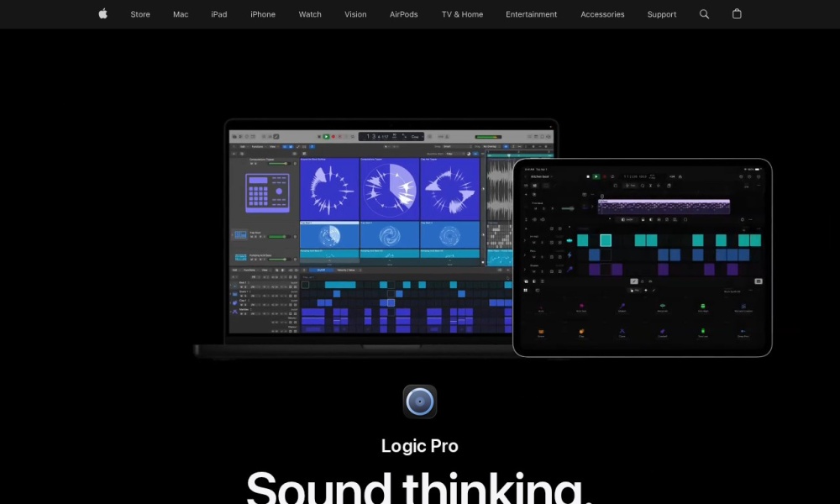Open the Mac menu item
Image resolution: width=840 pixels, height=504 pixels.
click(181, 14)
